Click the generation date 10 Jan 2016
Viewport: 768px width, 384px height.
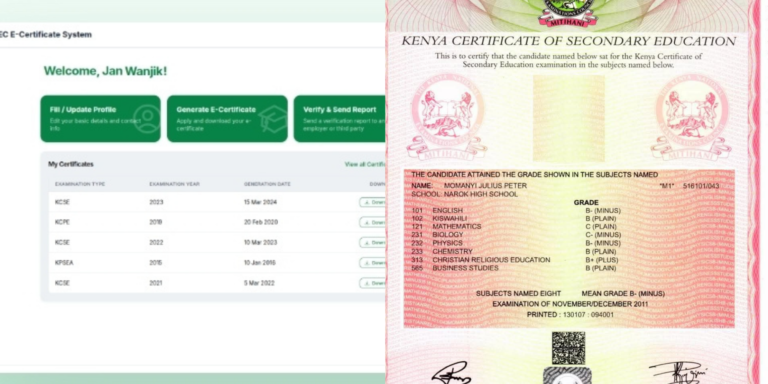pos(260,263)
